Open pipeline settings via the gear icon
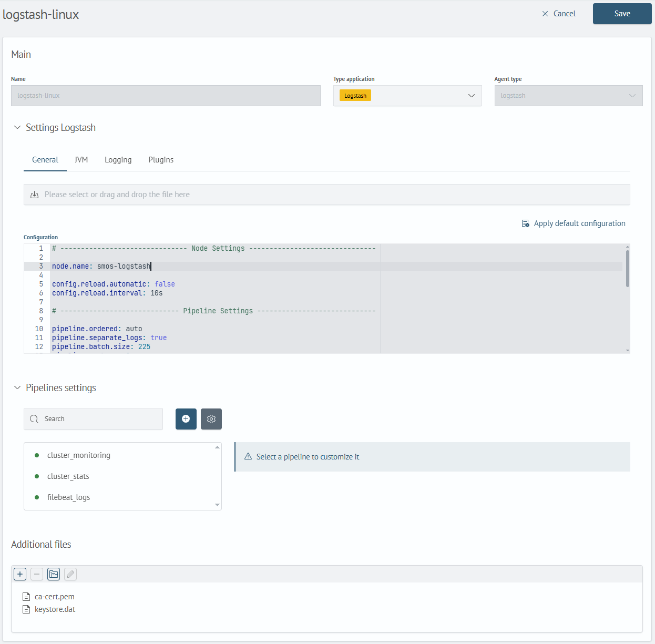The height and width of the screenshot is (644, 655). pos(211,418)
